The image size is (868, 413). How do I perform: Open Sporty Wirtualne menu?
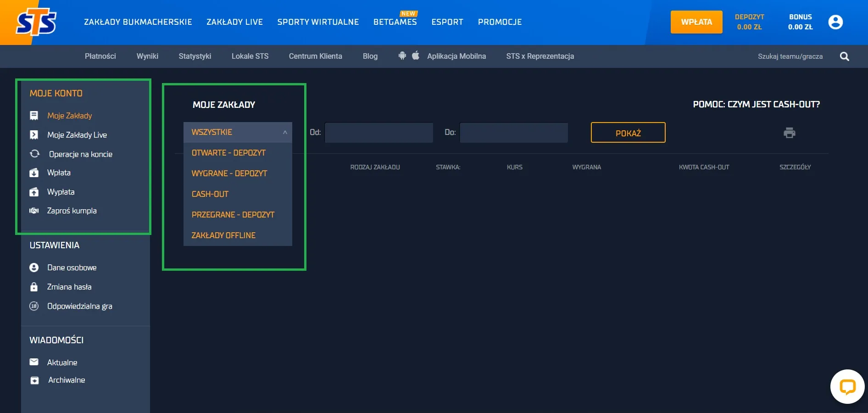(318, 22)
